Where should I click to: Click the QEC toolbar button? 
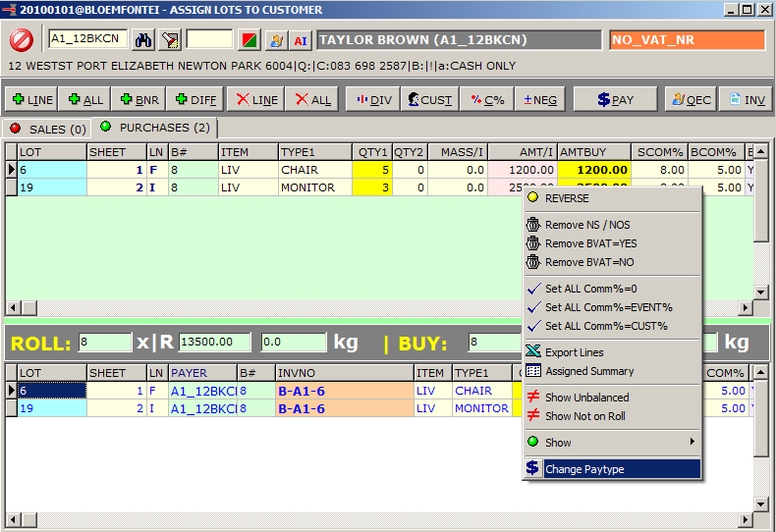pos(691,99)
